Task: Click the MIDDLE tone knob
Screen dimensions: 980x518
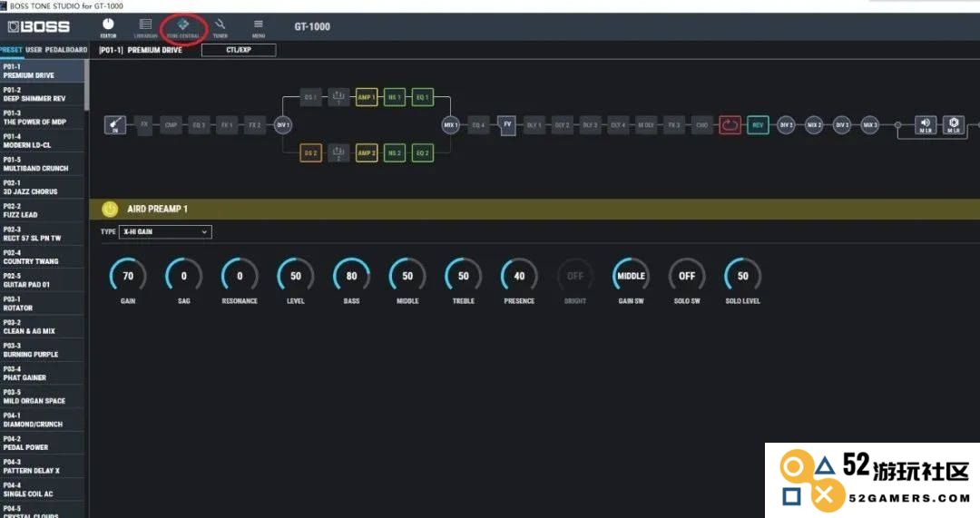Action: point(407,276)
